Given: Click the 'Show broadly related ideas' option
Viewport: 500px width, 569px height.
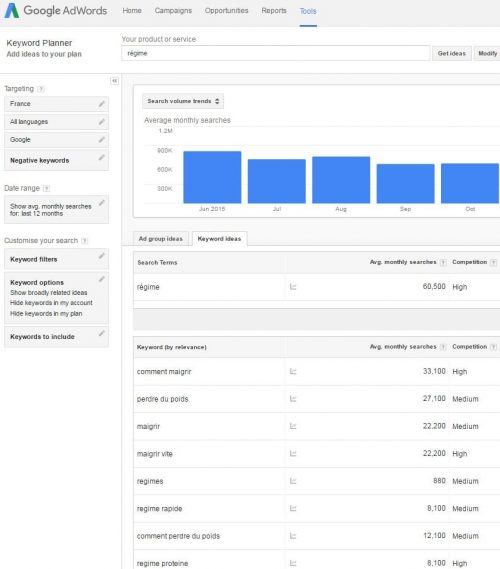Looking at the screenshot, I should click(x=49, y=293).
